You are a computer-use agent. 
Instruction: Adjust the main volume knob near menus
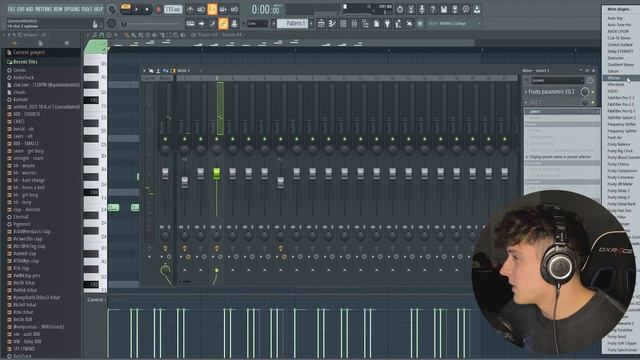pos(111,9)
